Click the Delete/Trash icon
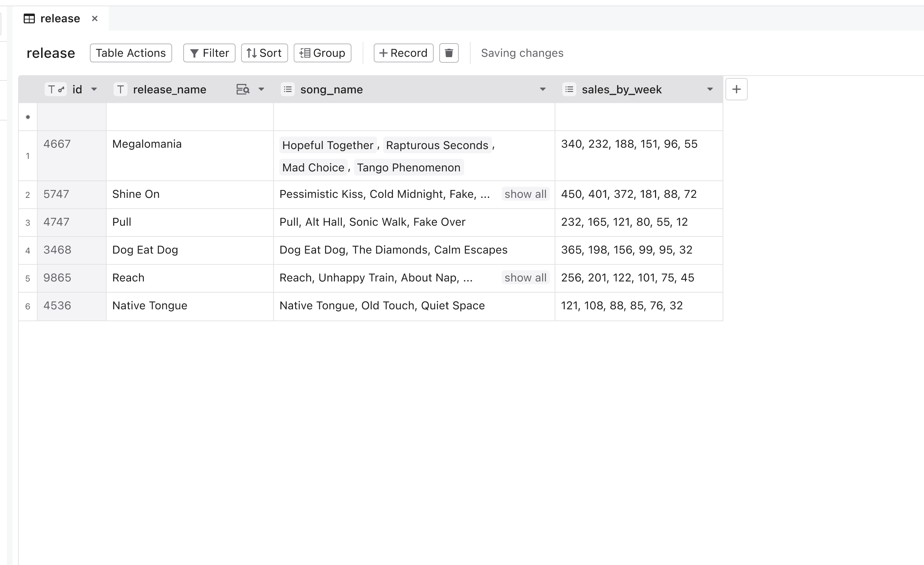This screenshot has height=565, width=924. (x=449, y=53)
